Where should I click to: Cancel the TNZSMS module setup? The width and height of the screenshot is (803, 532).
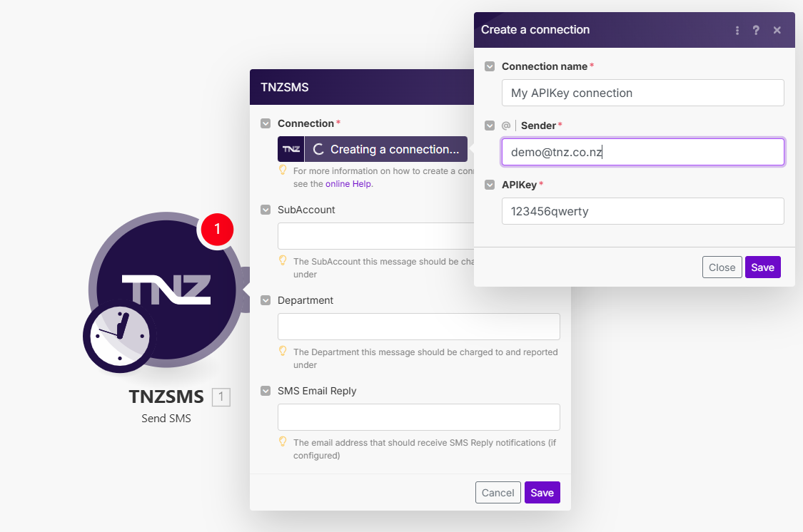pos(498,492)
